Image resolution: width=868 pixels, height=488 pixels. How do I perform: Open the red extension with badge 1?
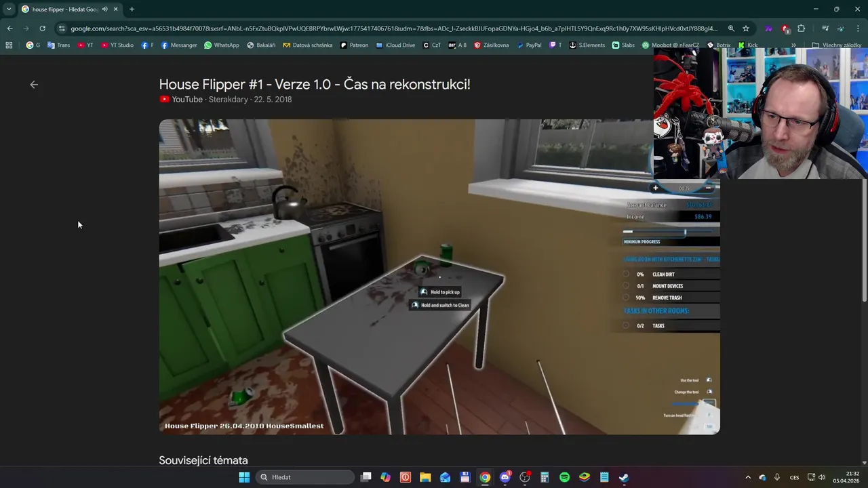[785, 28]
